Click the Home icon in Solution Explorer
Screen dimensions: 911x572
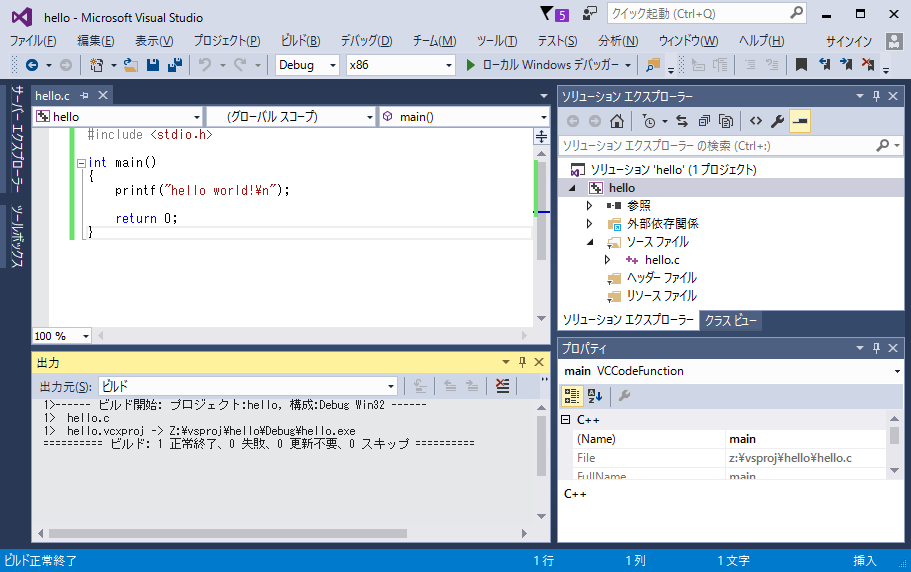617,121
